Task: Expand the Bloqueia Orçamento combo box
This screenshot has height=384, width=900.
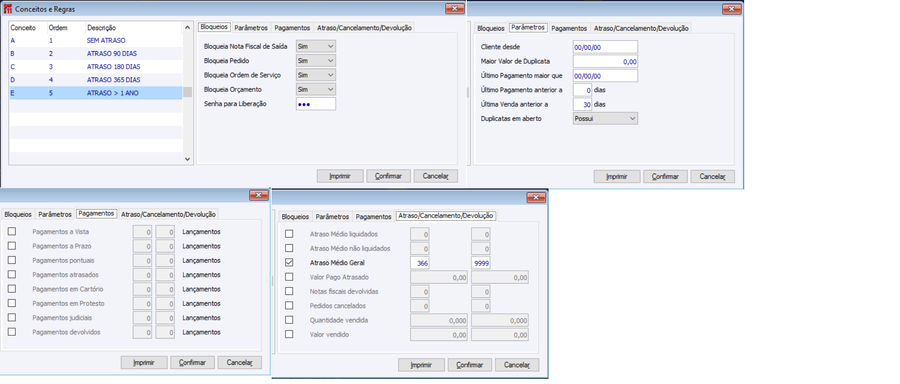Action: 316,89
